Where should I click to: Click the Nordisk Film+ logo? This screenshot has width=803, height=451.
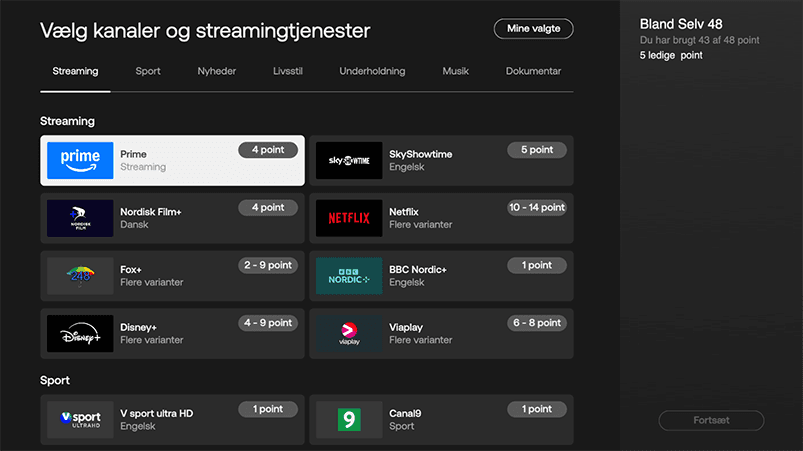click(80, 218)
